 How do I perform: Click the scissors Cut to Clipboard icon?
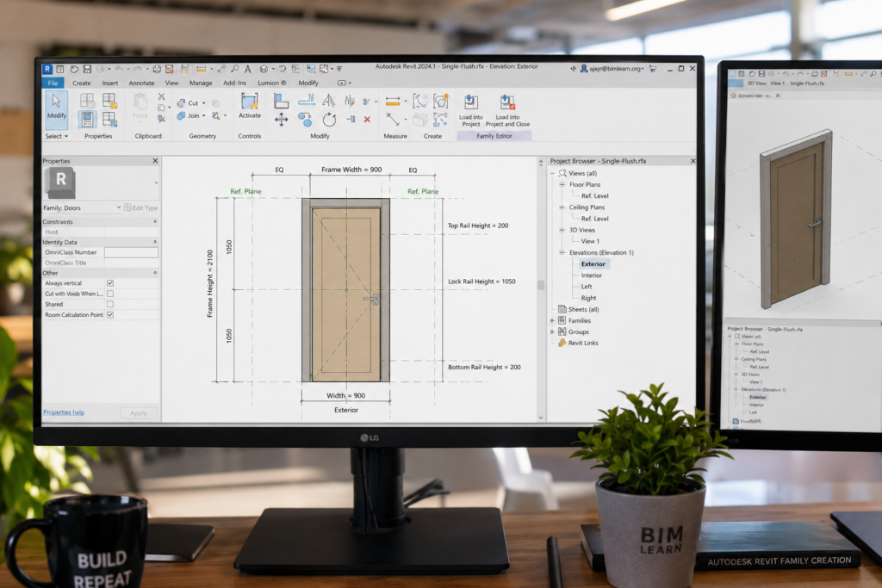click(161, 96)
